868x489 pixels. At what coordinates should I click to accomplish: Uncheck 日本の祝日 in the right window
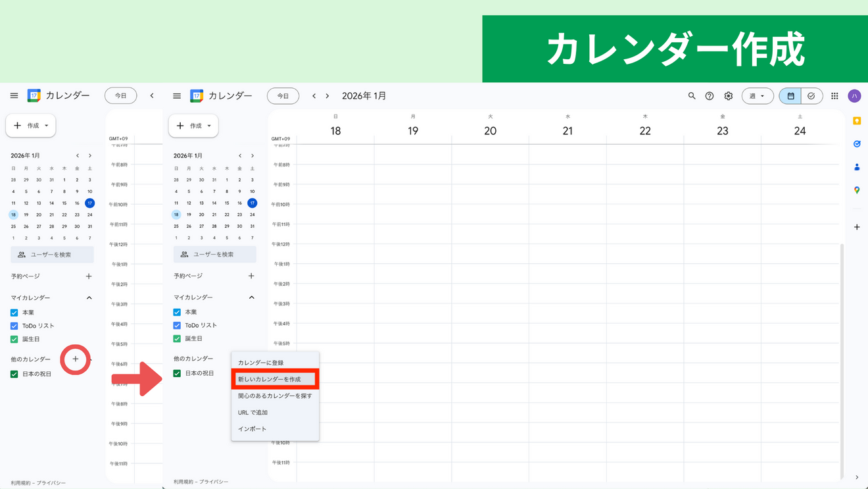[176, 373]
